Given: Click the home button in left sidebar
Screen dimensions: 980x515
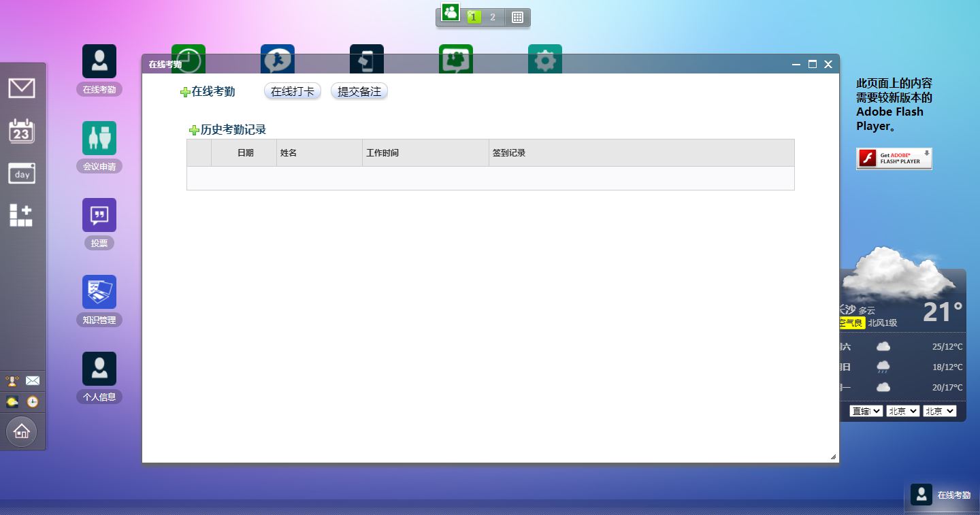Looking at the screenshot, I should coord(22,431).
